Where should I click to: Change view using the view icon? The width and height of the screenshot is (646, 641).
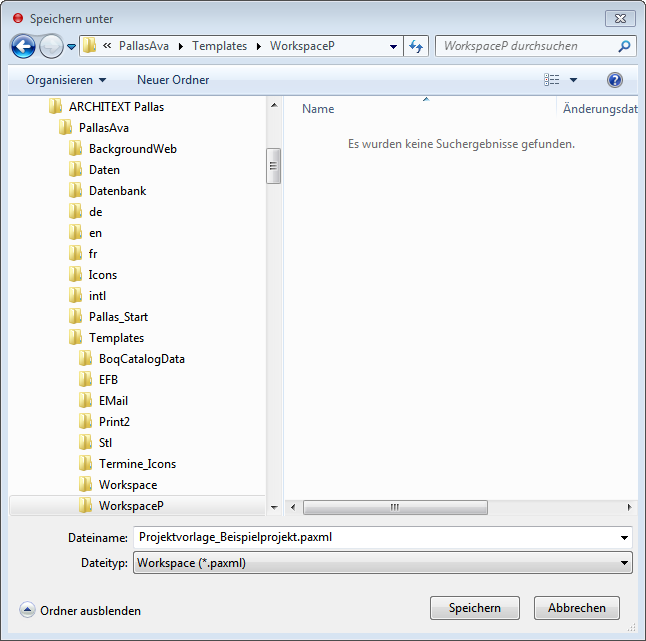coord(552,80)
